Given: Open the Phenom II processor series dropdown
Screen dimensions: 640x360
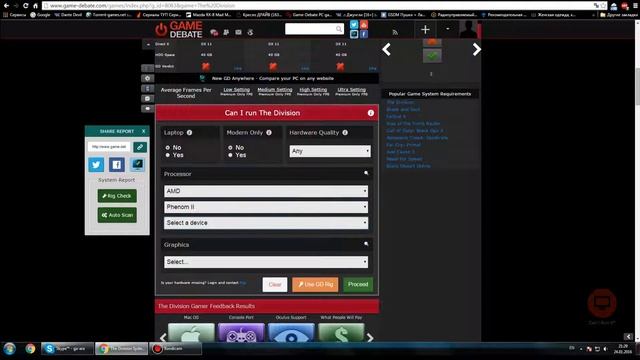Looking at the screenshot, I should click(x=266, y=207).
